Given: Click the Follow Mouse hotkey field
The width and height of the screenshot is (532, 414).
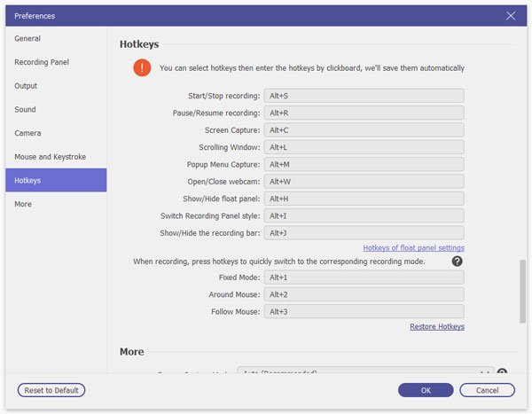Looking at the screenshot, I should coord(364,311).
